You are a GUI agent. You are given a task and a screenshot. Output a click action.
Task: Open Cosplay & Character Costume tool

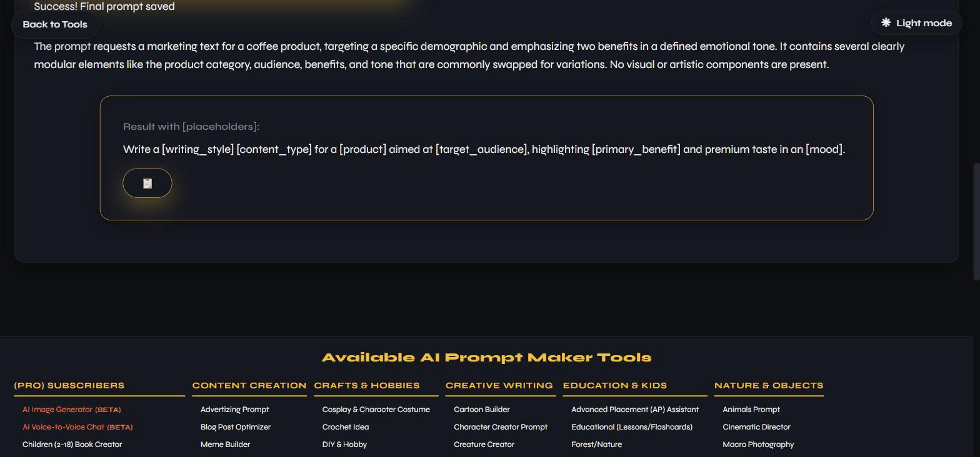click(376, 410)
